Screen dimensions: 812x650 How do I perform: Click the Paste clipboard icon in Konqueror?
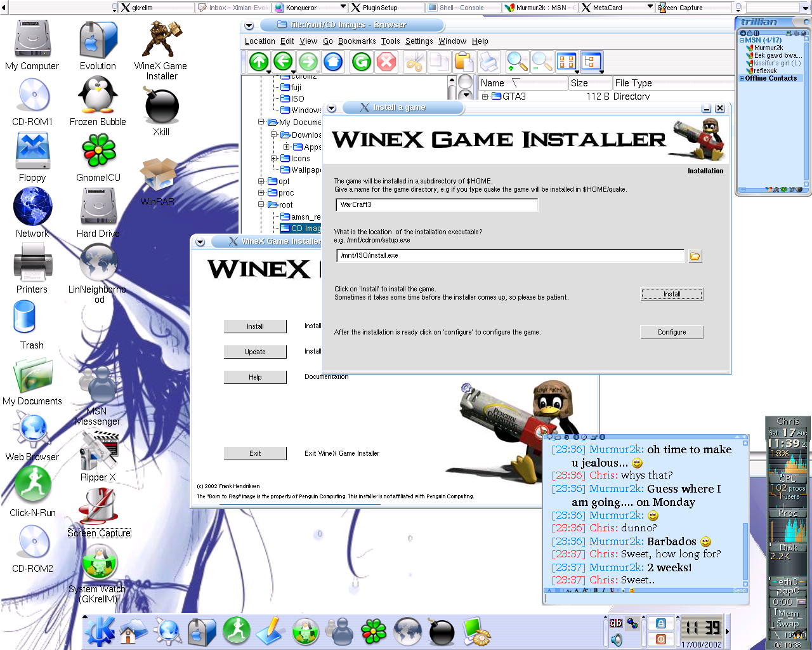[x=464, y=62]
